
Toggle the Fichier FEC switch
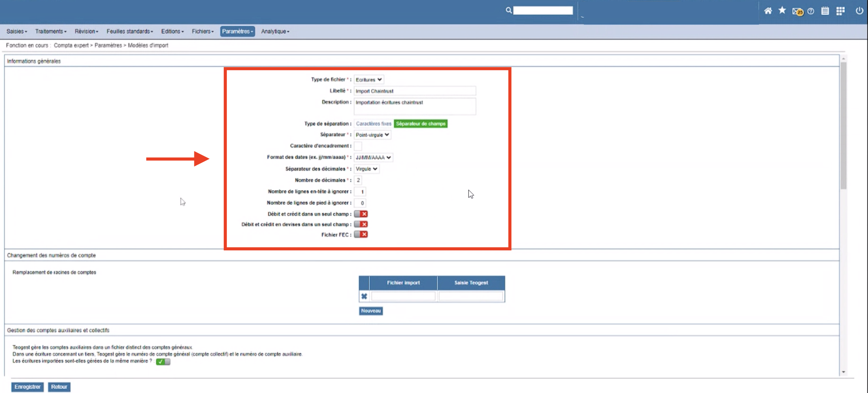tap(361, 234)
